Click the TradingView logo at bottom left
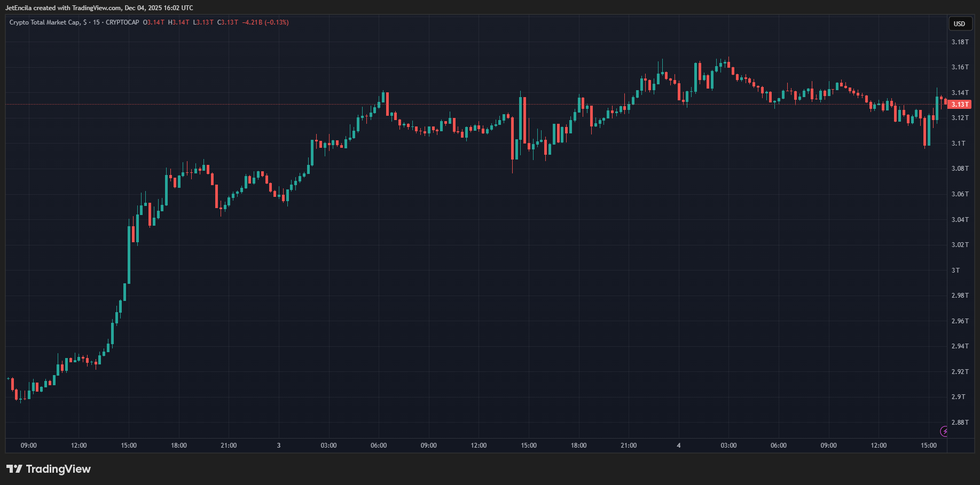The width and height of the screenshot is (980, 485). (x=49, y=469)
